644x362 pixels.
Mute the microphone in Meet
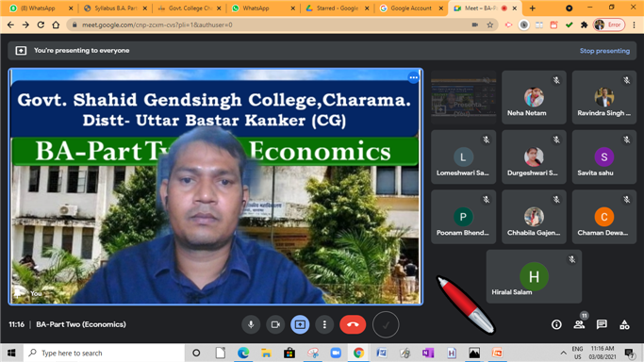coord(251,324)
